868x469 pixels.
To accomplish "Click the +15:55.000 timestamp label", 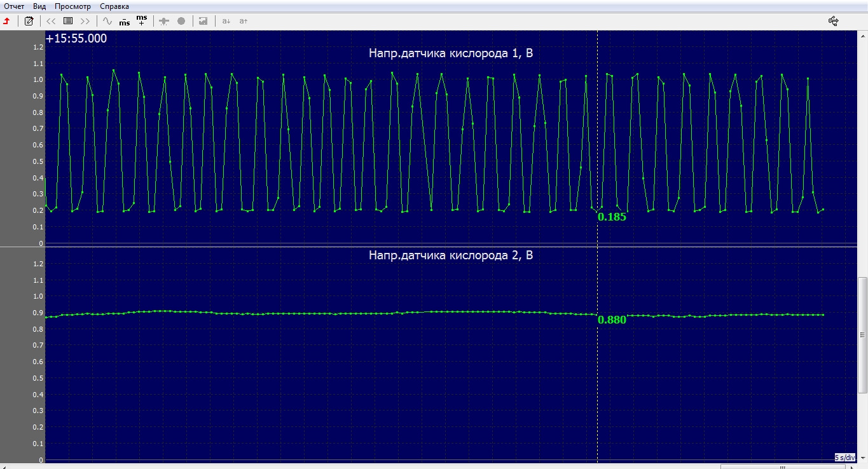I will click(x=76, y=38).
